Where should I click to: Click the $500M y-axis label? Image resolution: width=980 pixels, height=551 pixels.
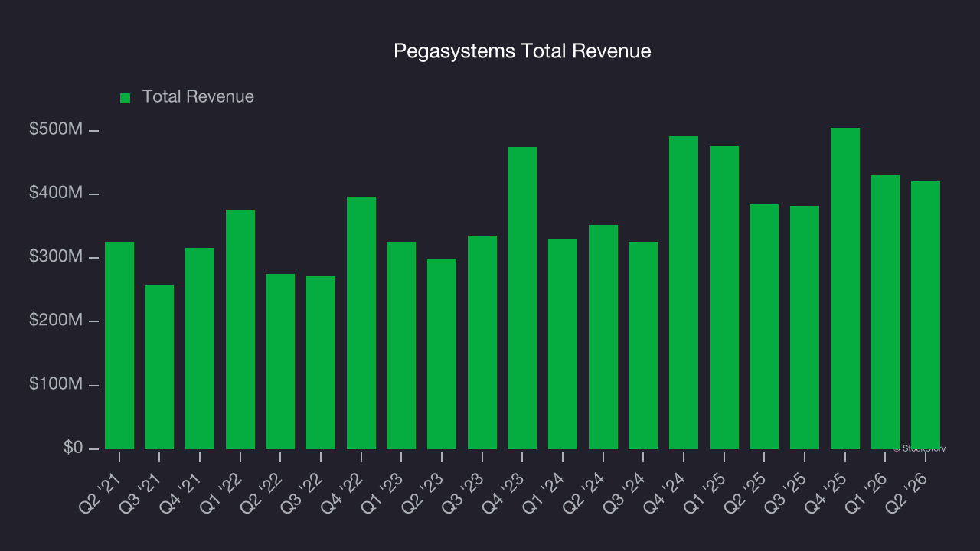55,130
